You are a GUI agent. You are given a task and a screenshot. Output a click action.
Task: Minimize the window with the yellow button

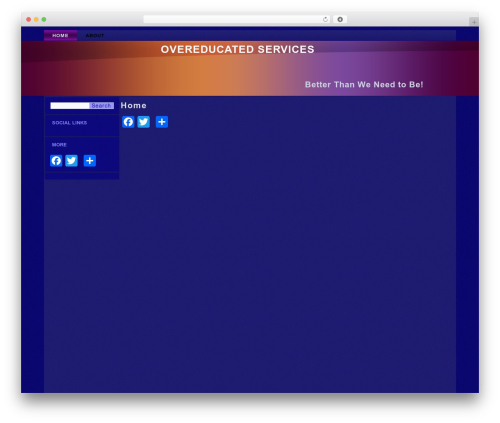coord(36,19)
